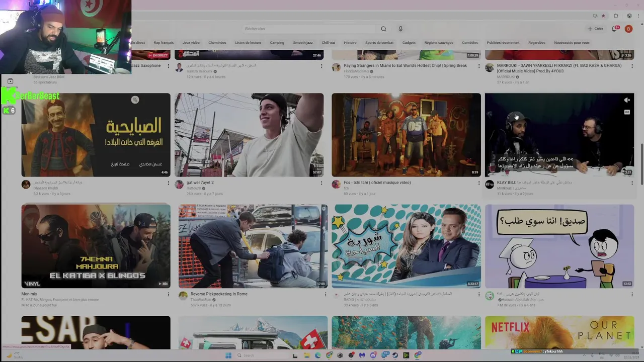Click the bookmark star in the address bar

603,16
